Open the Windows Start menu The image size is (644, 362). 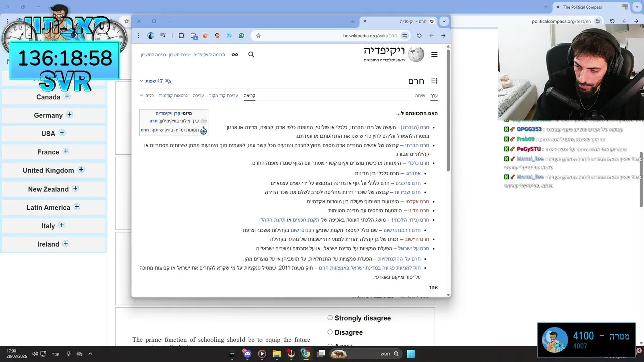(x=411, y=354)
